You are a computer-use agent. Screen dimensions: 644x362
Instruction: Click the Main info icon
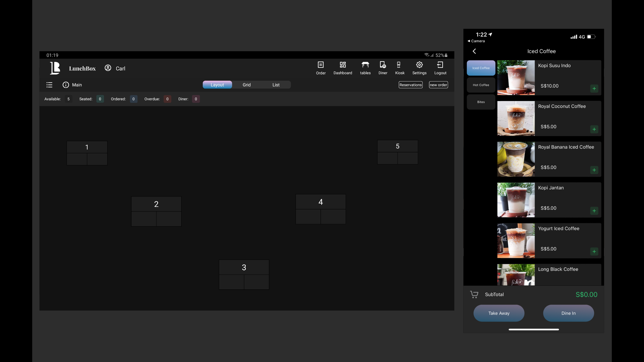click(x=66, y=85)
